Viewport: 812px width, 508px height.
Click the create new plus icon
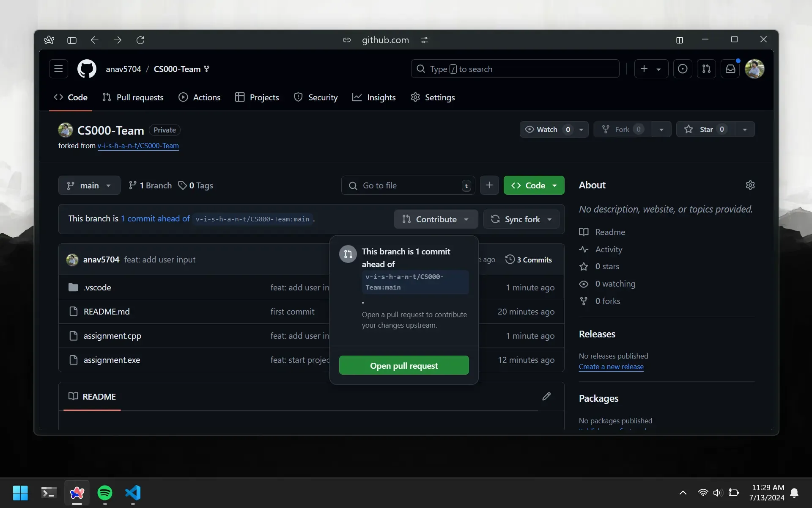click(x=644, y=69)
